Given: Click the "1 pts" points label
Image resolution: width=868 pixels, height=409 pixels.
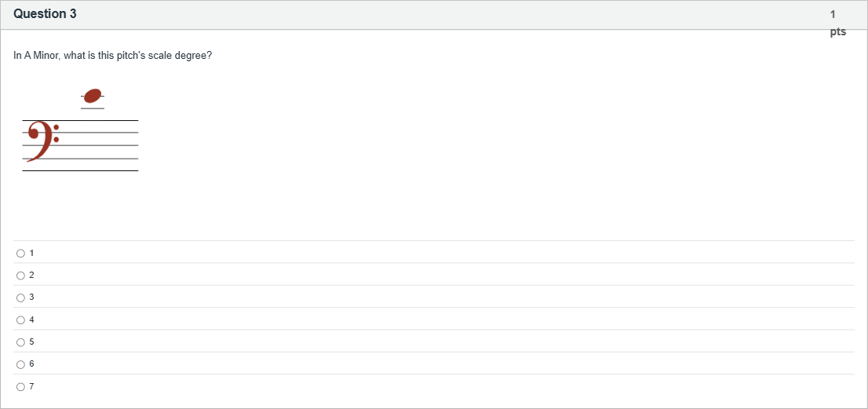Looking at the screenshot, I should click(x=837, y=23).
